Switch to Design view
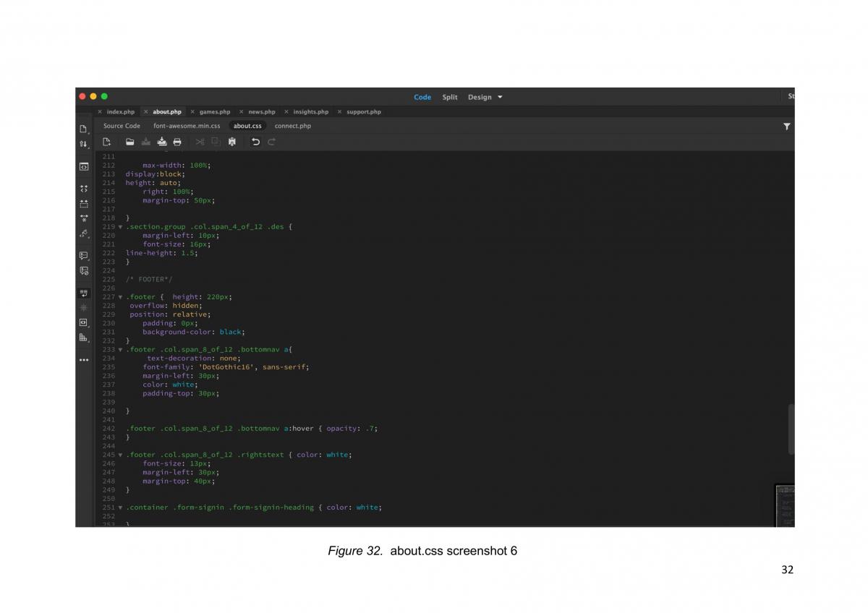The width and height of the screenshot is (868, 613). pyautogui.click(x=480, y=97)
